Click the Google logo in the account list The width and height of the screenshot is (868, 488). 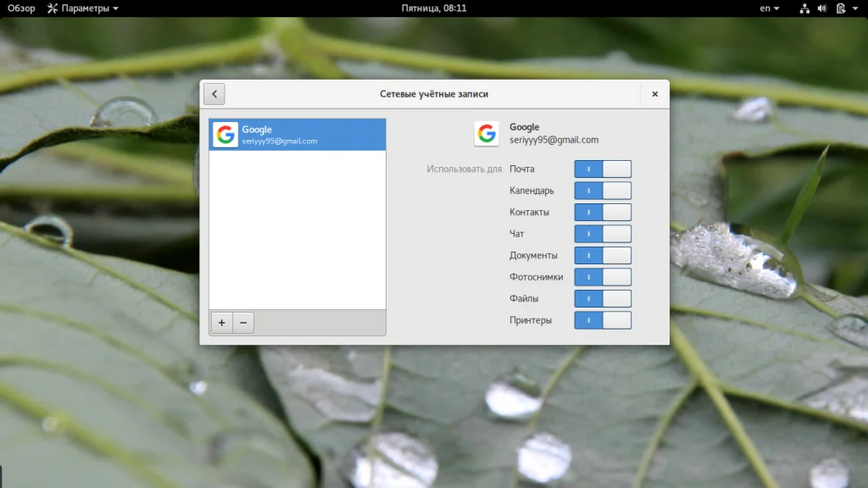point(225,135)
